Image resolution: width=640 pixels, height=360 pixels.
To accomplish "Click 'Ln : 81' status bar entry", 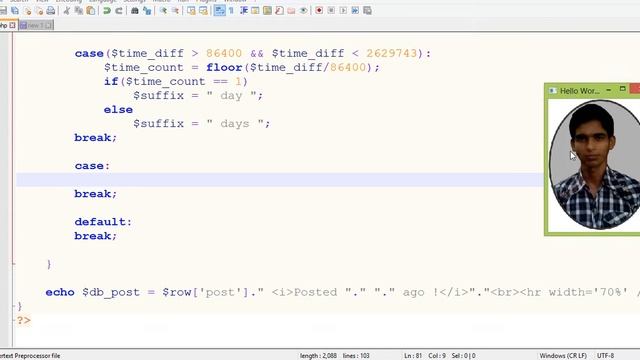I will [x=413, y=356].
